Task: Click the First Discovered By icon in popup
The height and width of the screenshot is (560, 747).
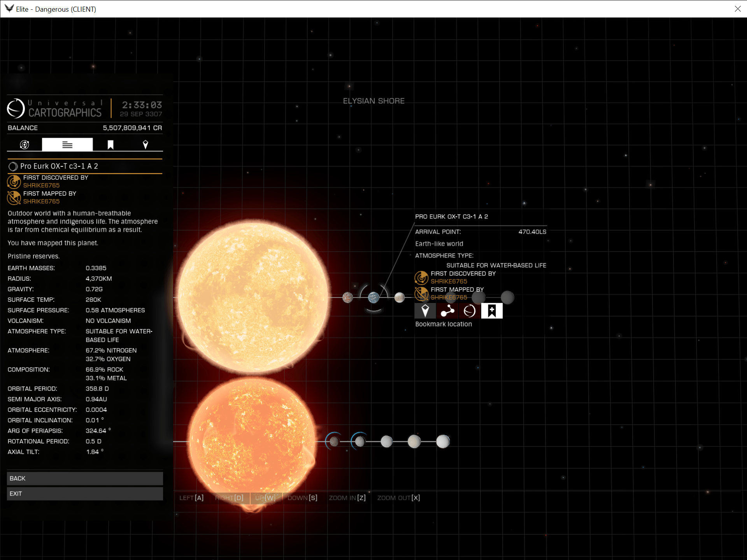Action: pos(421,278)
